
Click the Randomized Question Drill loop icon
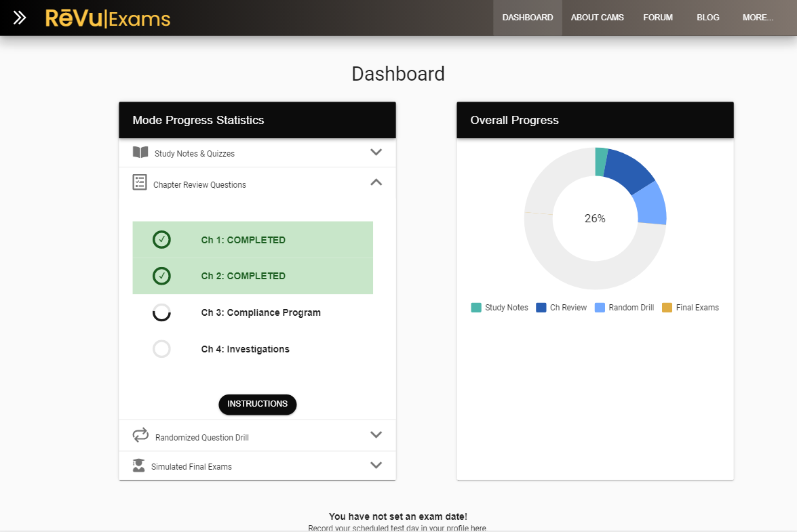(x=140, y=435)
